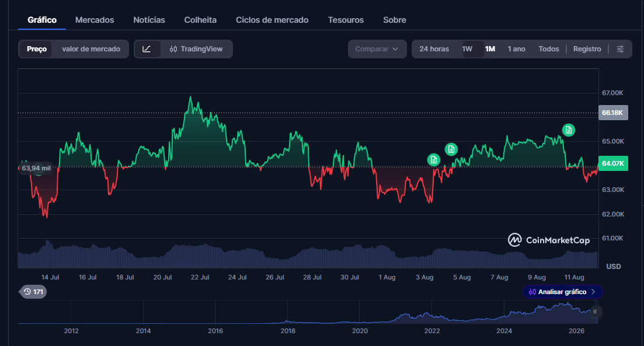
Task: Open the Gráfico tab
Action: 42,20
